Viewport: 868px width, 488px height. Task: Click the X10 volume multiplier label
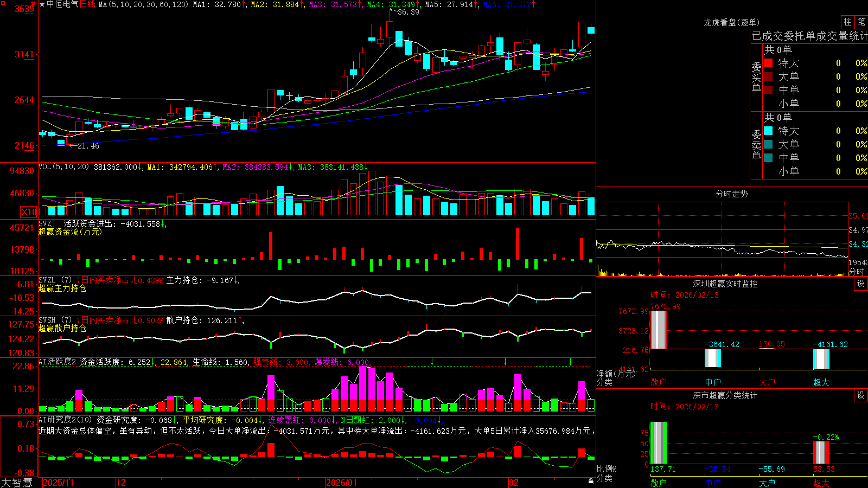coord(29,212)
